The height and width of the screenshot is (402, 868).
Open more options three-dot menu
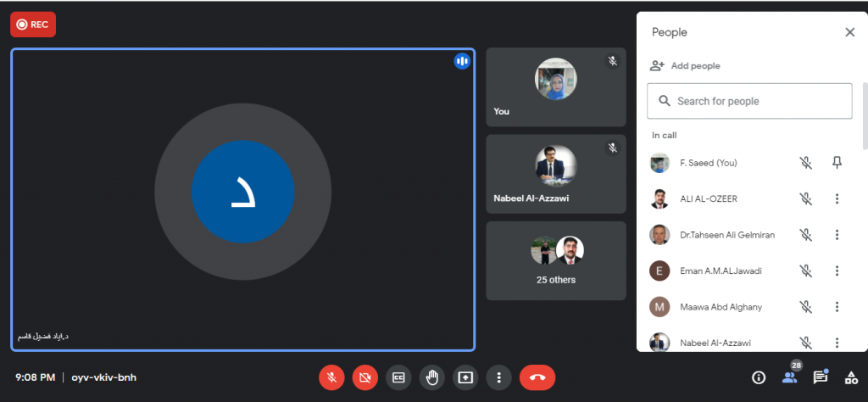499,377
